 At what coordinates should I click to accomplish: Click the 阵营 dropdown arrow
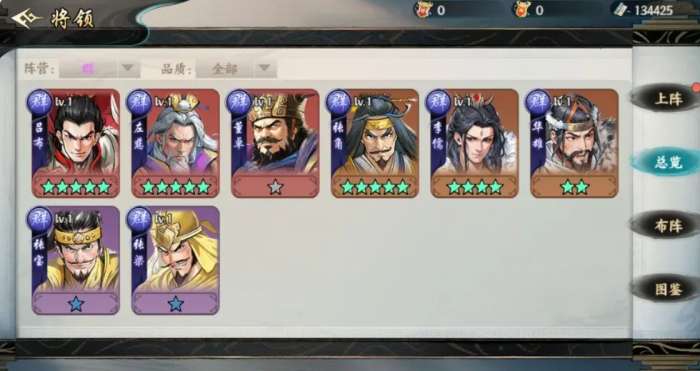[128, 68]
